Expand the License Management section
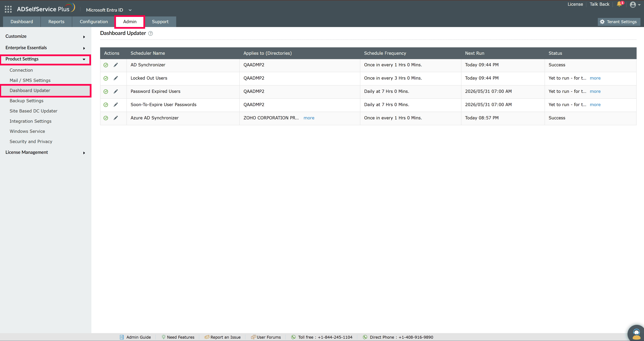The height and width of the screenshot is (341, 644). (46, 152)
